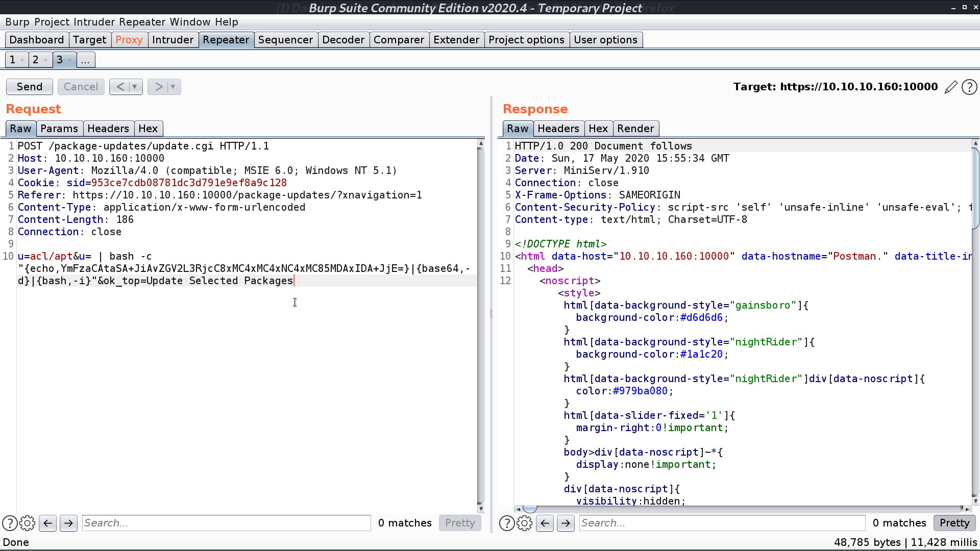The width and height of the screenshot is (980, 551).
Task: Click the request search field
Action: pos(227,523)
